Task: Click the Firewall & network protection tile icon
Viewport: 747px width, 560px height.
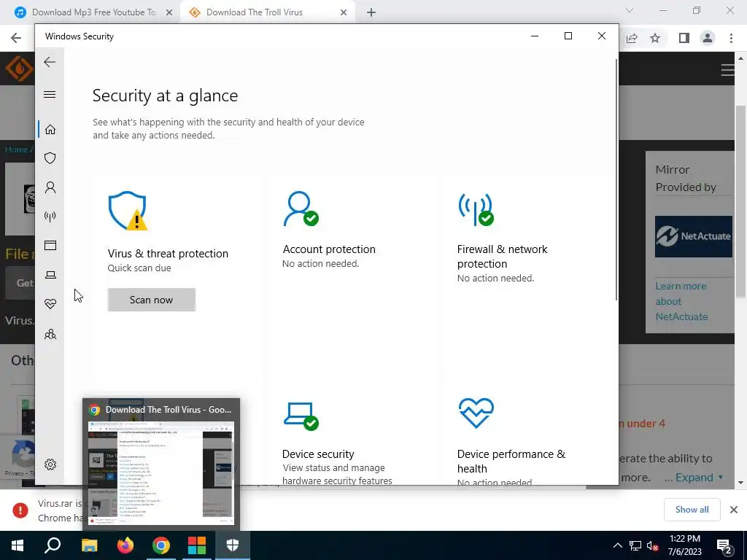Action: tap(476, 209)
